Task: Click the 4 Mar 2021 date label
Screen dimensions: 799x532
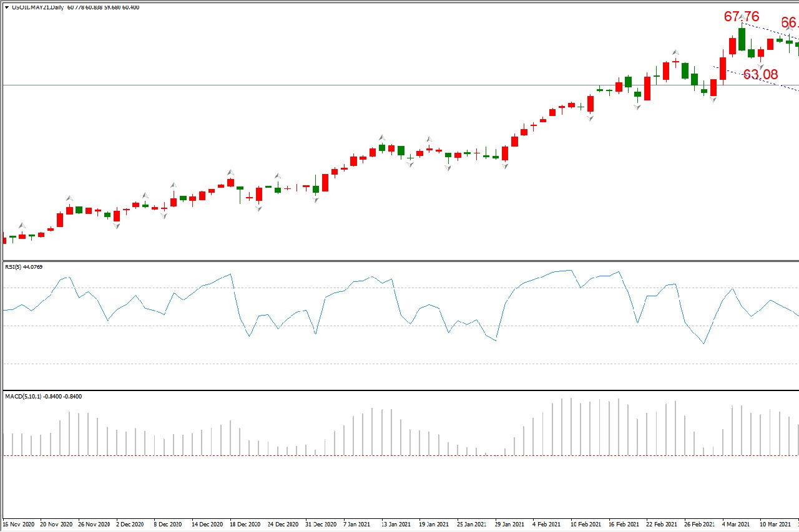Action: (x=736, y=524)
